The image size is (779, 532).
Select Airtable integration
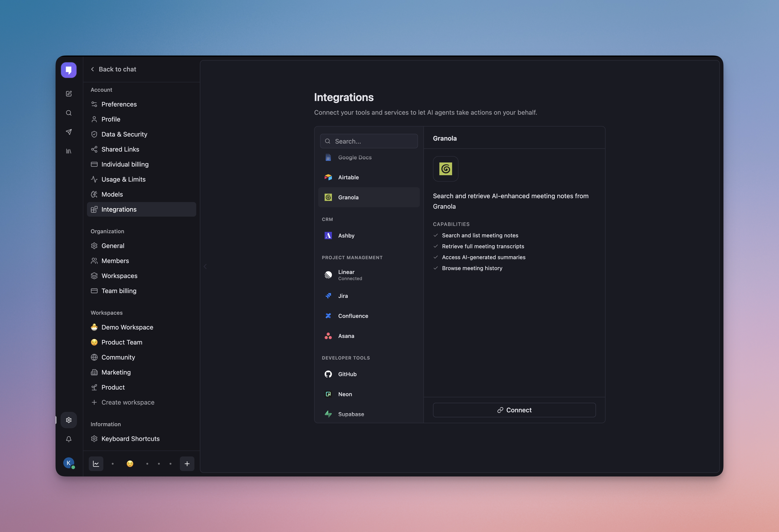point(369,177)
